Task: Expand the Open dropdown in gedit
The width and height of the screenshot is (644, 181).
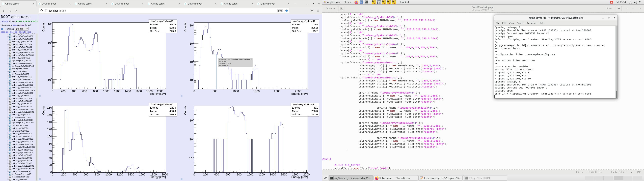Action: (330, 9)
